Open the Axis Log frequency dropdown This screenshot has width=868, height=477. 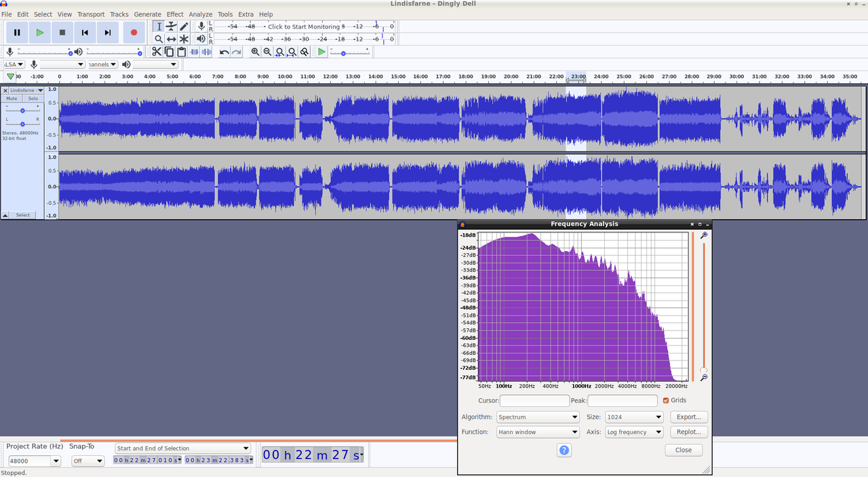pos(634,432)
